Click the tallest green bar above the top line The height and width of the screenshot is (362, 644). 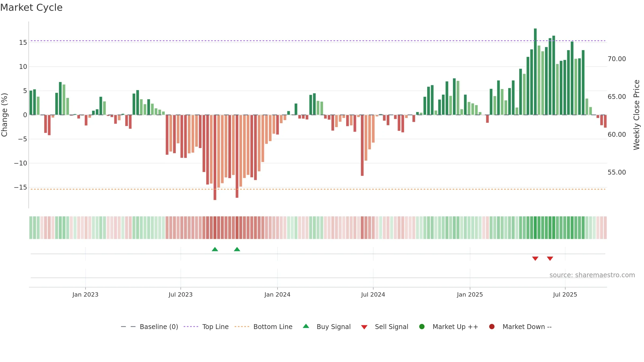point(535,72)
